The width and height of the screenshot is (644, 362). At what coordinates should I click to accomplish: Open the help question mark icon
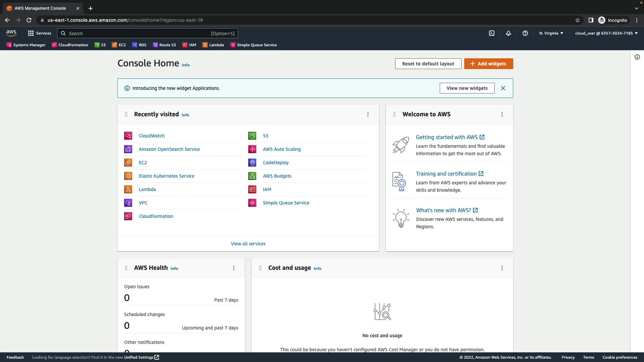[x=525, y=33]
